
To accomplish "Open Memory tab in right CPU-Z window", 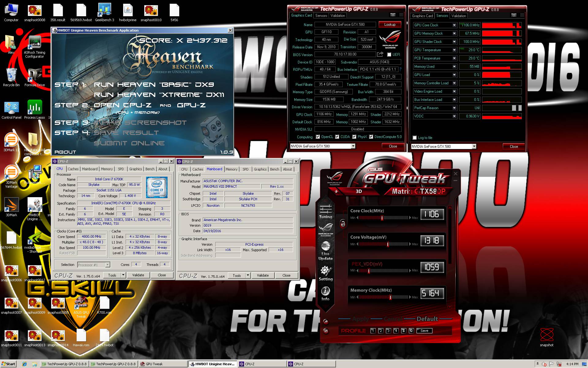I will (232, 169).
